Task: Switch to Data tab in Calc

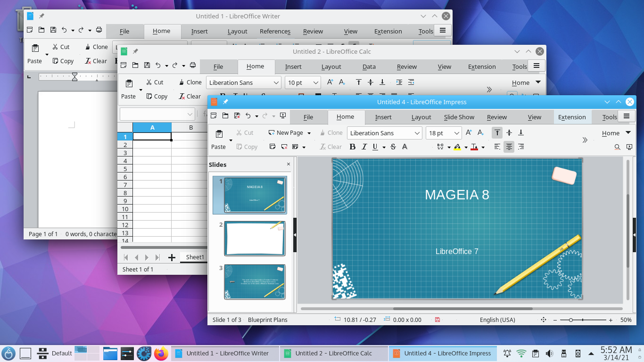Action: tap(369, 67)
